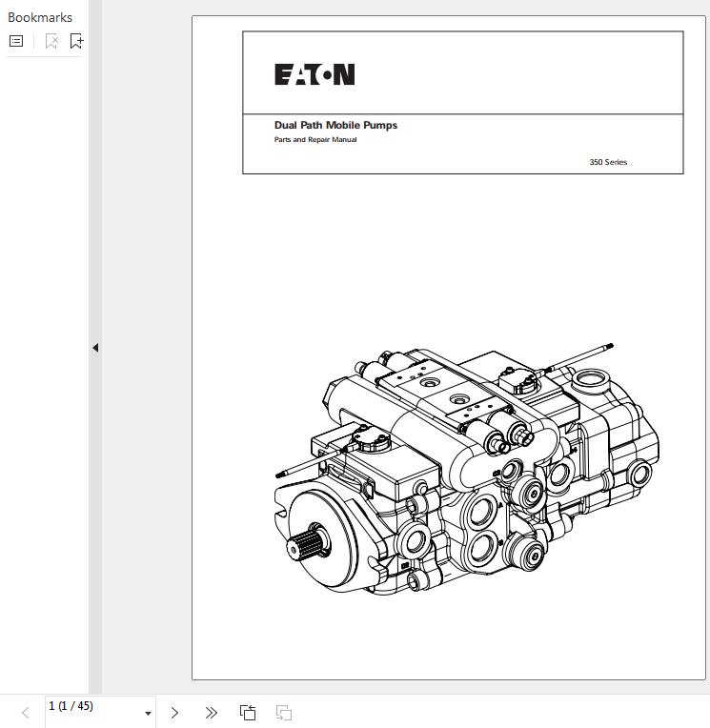Image resolution: width=710 pixels, height=728 pixels.
Task: Add a new bookmark
Action: [x=77, y=41]
